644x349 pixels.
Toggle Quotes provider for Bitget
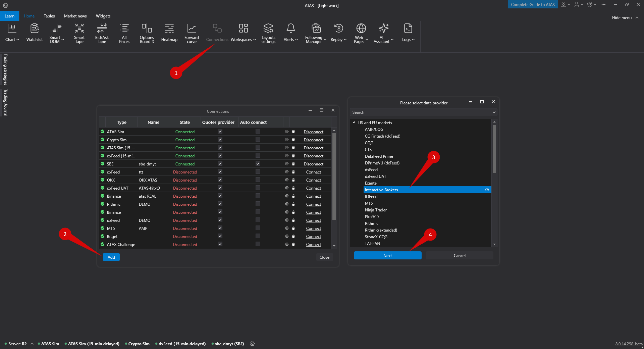[x=220, y=236]
